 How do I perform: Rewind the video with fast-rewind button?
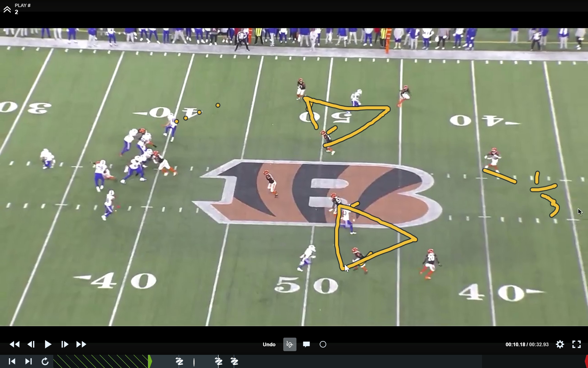(x=14, y=344)
